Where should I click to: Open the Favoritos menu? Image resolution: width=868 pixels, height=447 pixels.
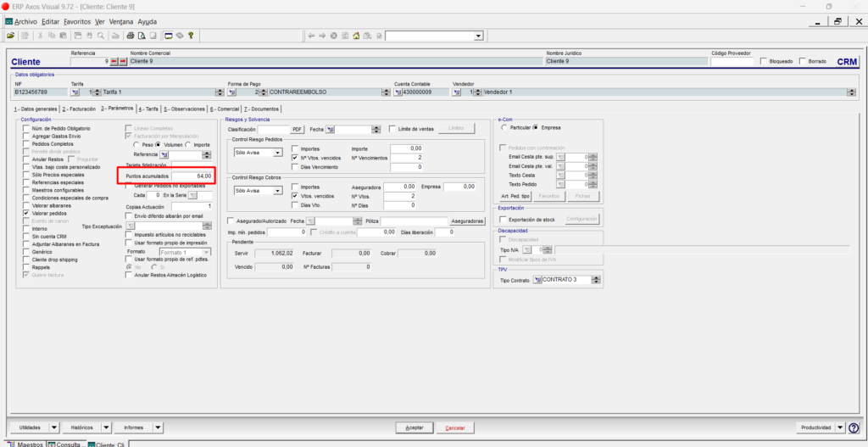pyautogui.click(x=77, y=21)
